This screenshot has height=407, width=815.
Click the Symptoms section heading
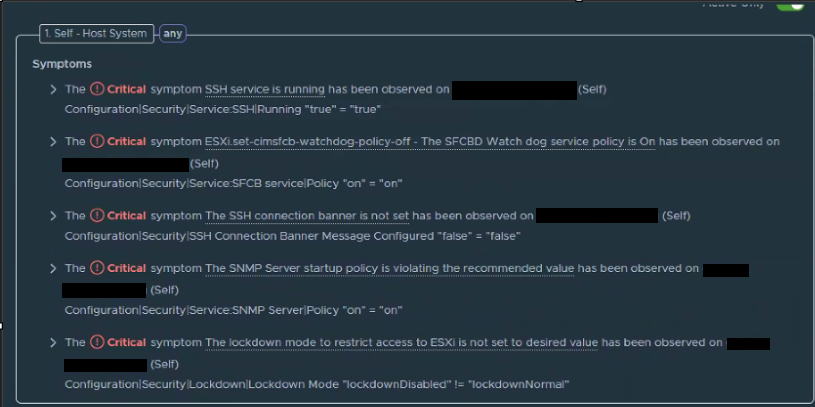62,64
